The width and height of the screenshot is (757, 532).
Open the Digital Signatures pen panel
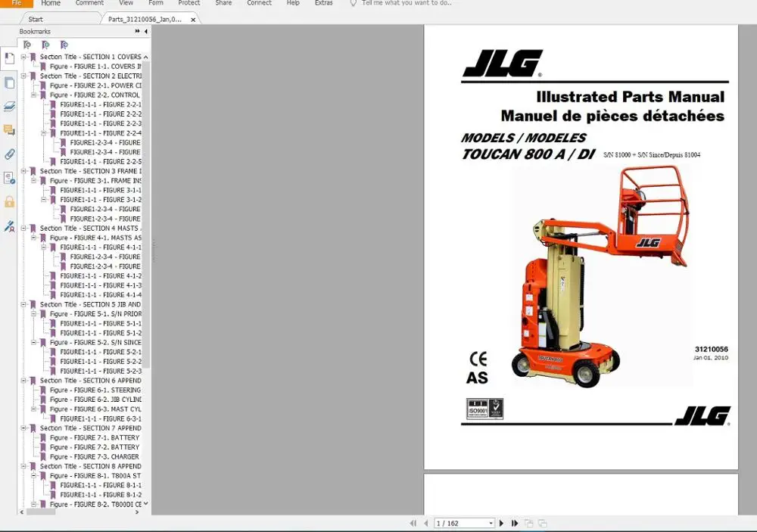[9, 226]
